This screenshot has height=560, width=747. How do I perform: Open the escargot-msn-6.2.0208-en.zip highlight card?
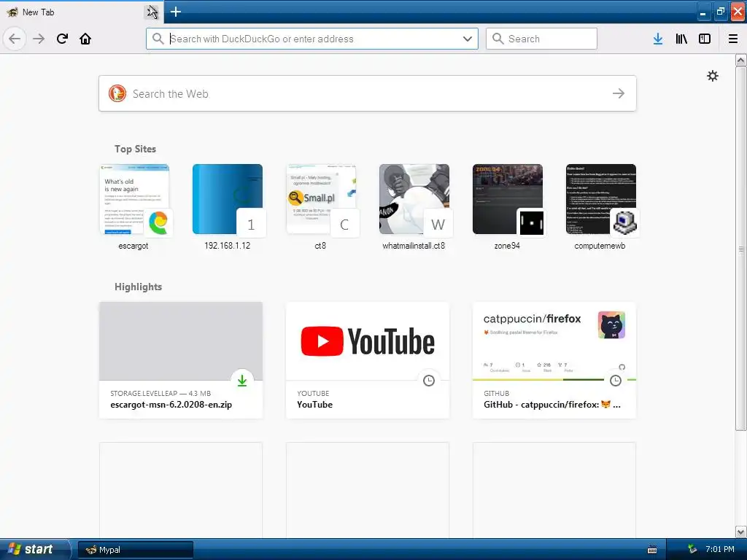tap(181, 360)
